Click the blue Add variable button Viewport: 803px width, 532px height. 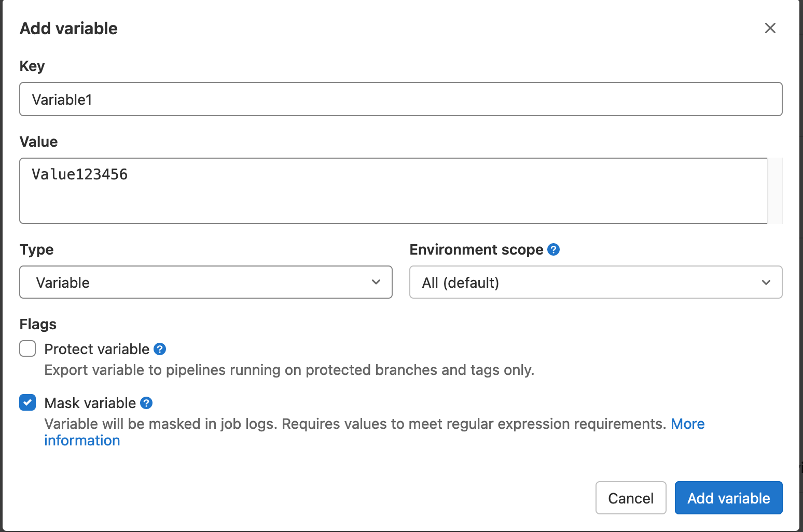[x=728, y=498]
